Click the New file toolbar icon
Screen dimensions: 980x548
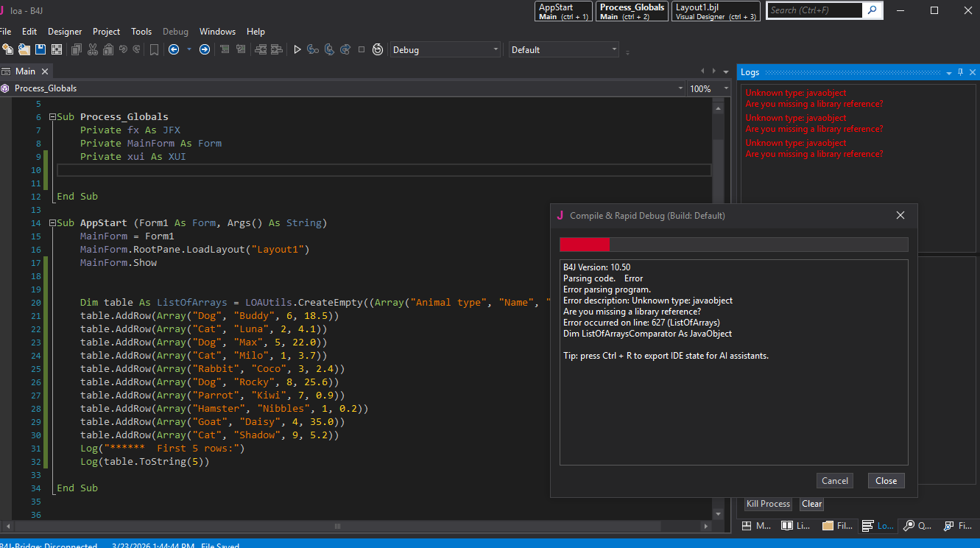(8, 49)
